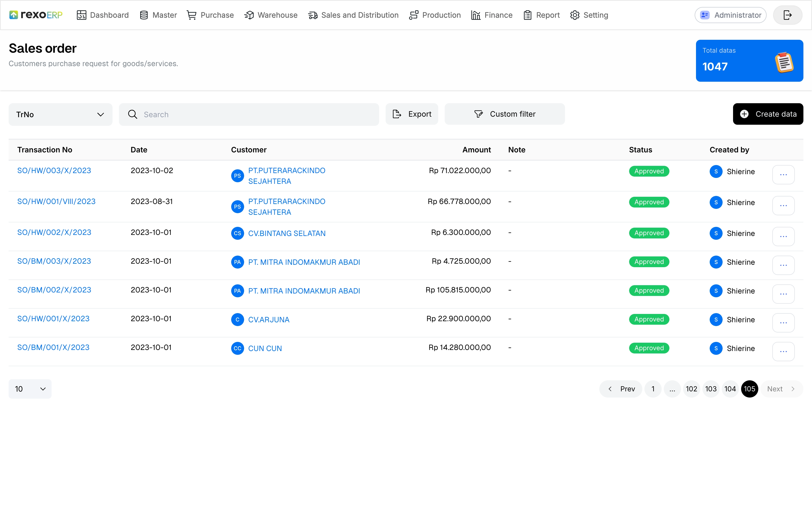The width and height of the screenshot is (812, 508).
Task: Open sales order SO/HW/001/X/2023
Action: pos(53,319)
